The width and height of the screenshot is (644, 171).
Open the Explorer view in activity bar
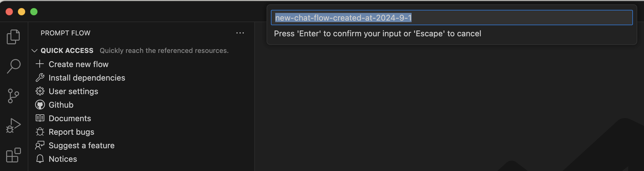coord(13,37)
